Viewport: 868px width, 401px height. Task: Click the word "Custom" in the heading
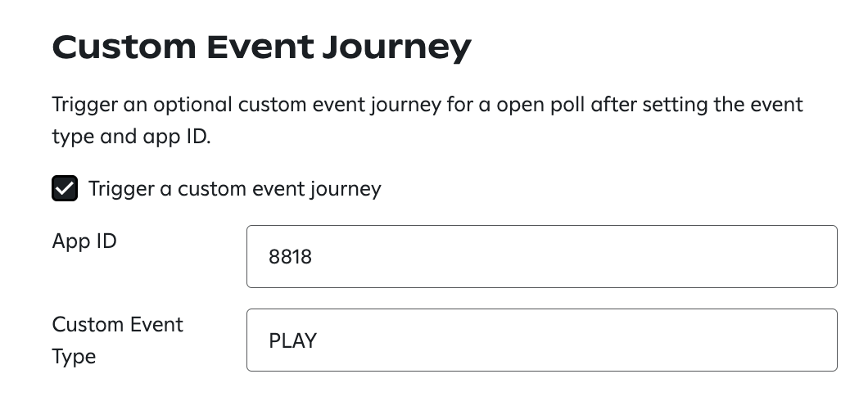[124, 47]
